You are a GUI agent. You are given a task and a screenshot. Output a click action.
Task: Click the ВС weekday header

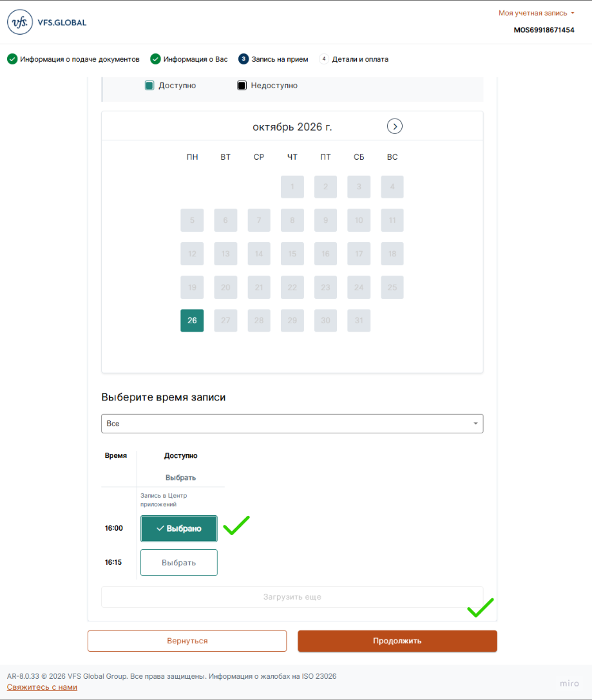[392, 156]
